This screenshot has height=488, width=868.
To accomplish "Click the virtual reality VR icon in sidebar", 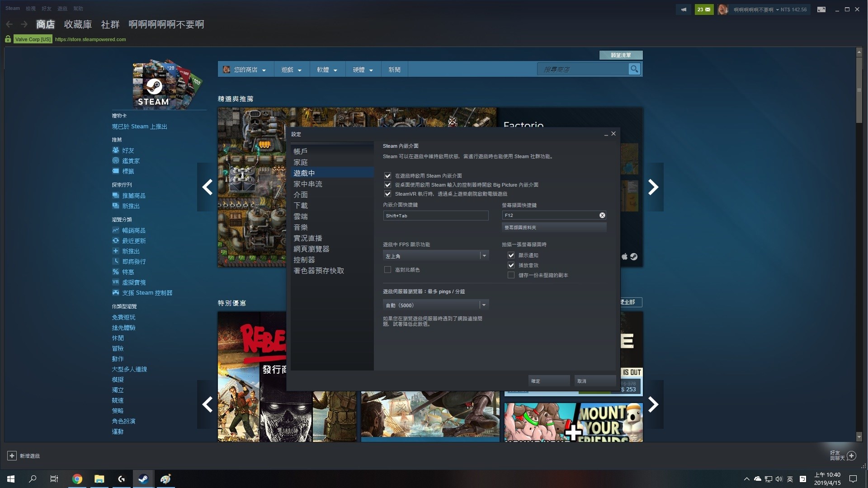I will pyautogui.click(x=116, y=282).
